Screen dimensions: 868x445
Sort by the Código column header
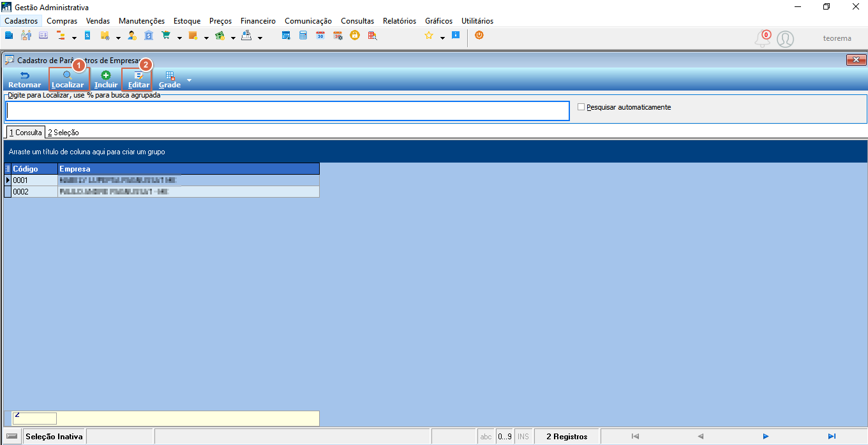tap(34, 169)
